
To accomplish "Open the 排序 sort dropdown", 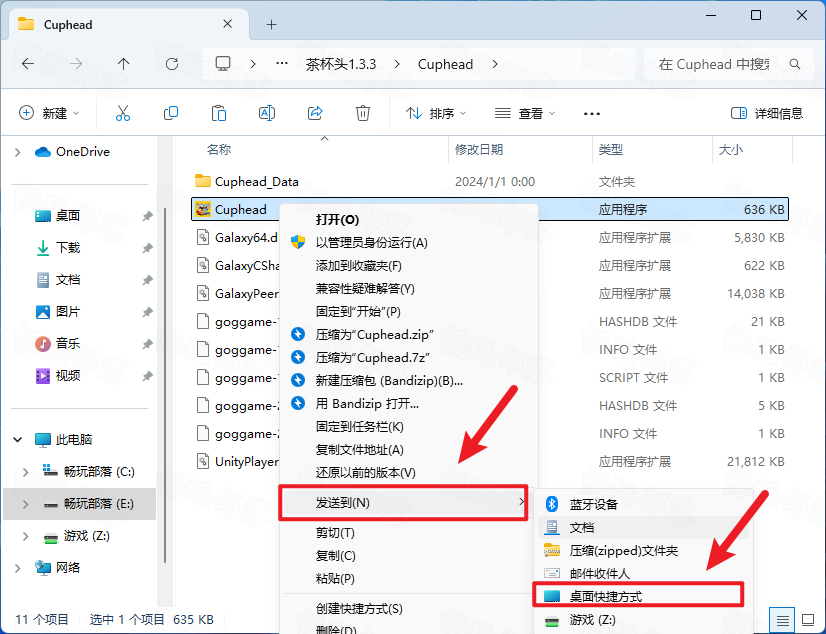I will click(436, 113).
